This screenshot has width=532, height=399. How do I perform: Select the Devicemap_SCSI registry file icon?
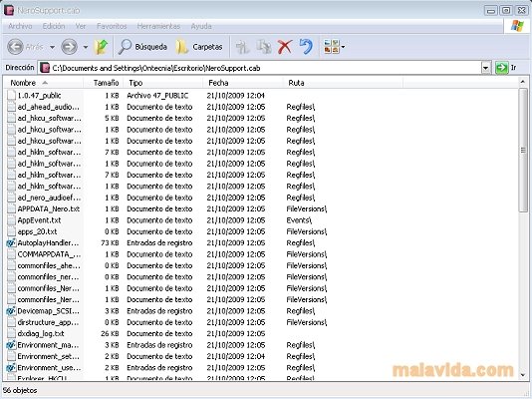pyautogui.click(x=11, y=311)
